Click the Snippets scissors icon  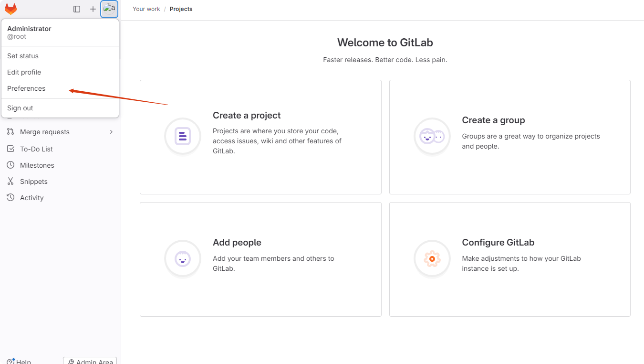10,182
